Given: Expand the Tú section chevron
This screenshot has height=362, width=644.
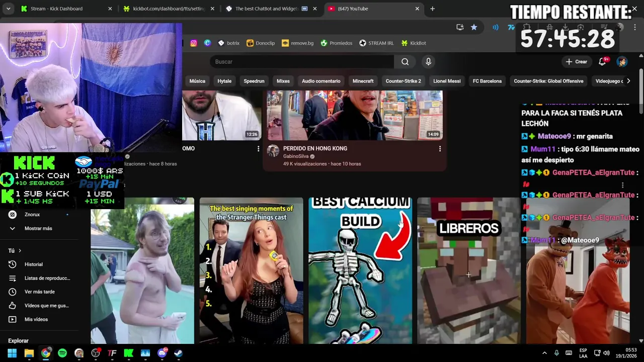Looking at the screenshot, I should tap(20, 250).
